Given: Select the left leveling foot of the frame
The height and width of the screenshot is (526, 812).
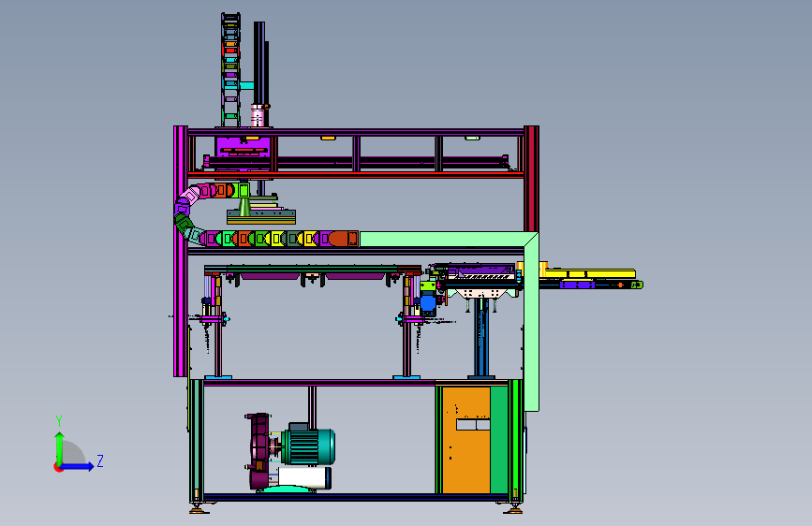Looking at the screenshot, I should (199, 509).
